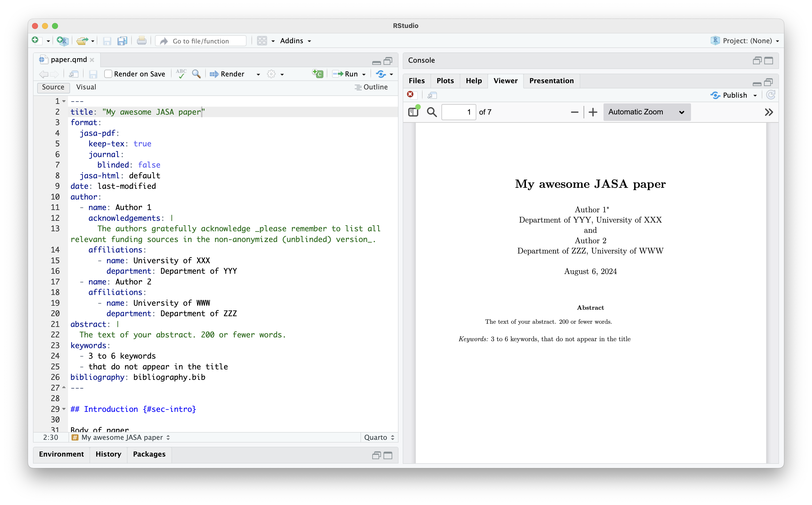Refresh the Viewer pane
The width and height of the screenshot is (812, 505).
[770, 95]
